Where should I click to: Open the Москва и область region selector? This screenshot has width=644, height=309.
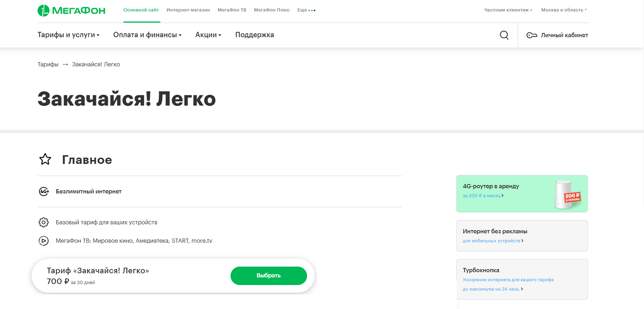click(564, 10)
